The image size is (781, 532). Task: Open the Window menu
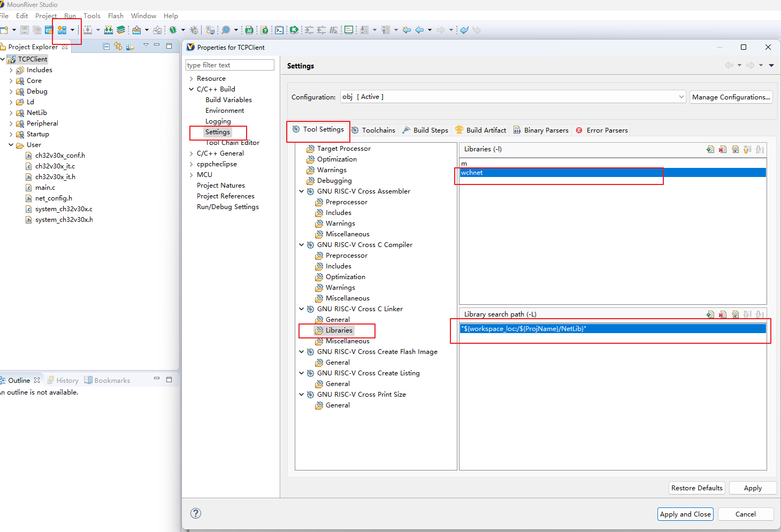144,16
